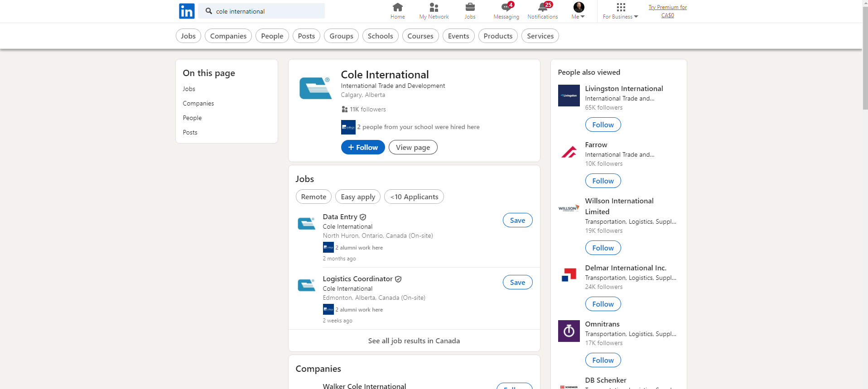This screenshot has height=389, width=868.
Task: Click the Willson International logo
Action: (569, 208)
